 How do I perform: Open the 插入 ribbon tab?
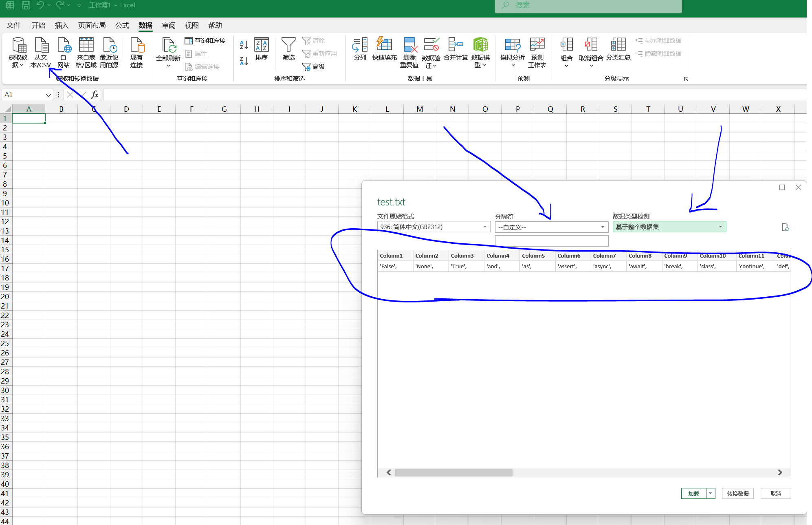(62, 26)
